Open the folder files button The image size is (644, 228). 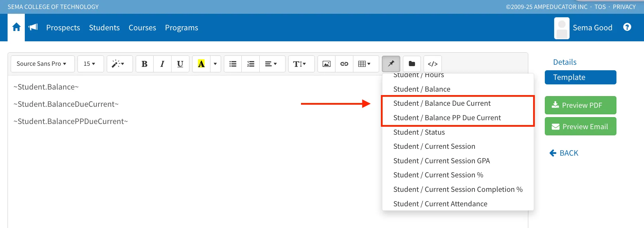[x=412, y=64]
